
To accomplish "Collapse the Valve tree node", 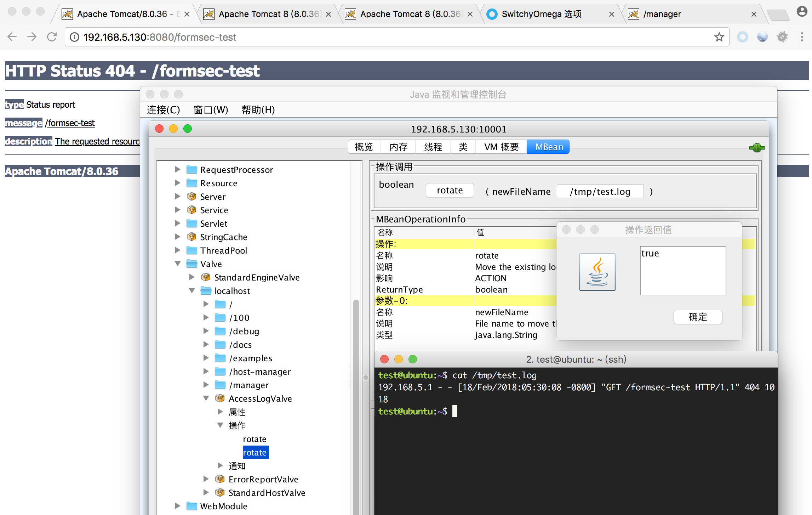I will pos(178,264).
